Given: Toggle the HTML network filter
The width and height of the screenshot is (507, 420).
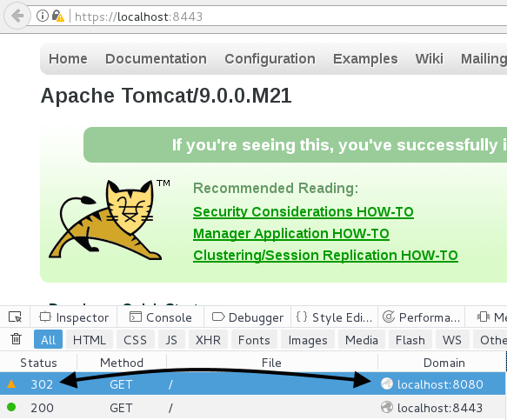Looking at the screenshot, I should 90,339.
